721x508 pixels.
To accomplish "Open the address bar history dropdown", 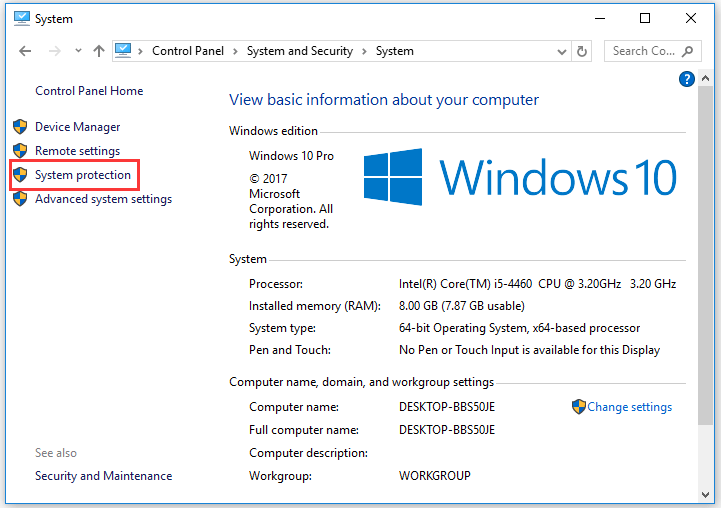I will click(561, 51).
